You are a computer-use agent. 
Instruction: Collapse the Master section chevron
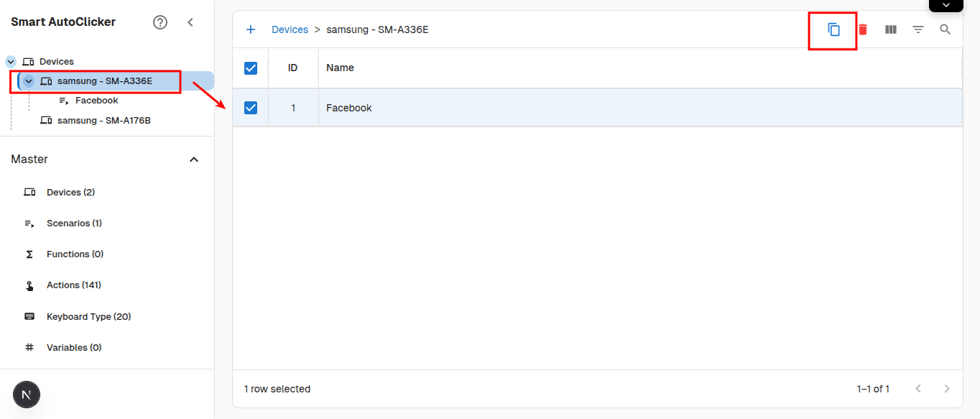(193, 160)
